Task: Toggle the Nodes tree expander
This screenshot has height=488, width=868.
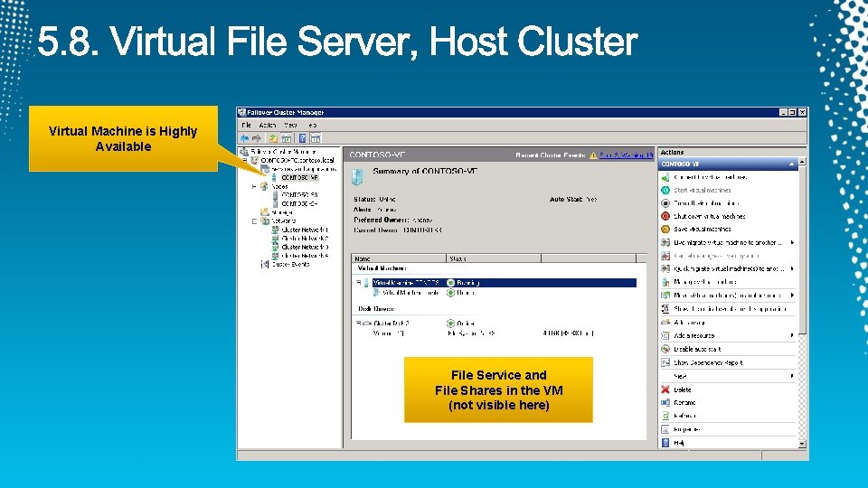Action: (255, 186)
